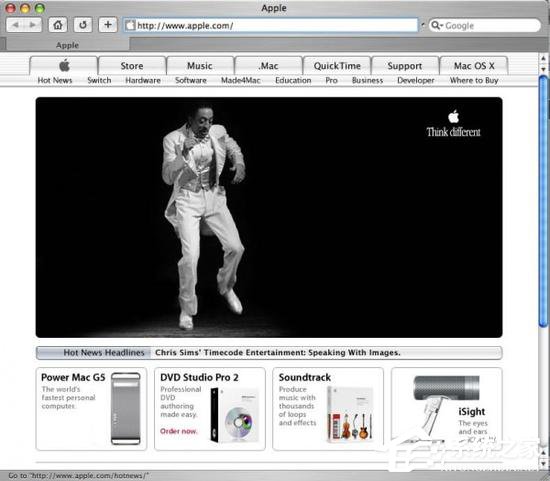Reload the page with the refresh icon
550x481 pixels.
tap(83, 25)
